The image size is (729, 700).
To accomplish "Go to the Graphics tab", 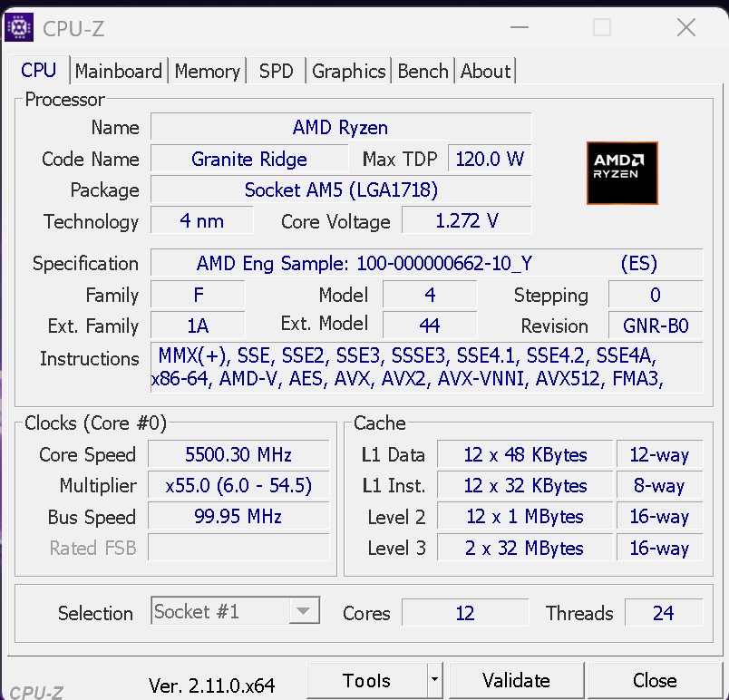I will [x=349, y=71].
